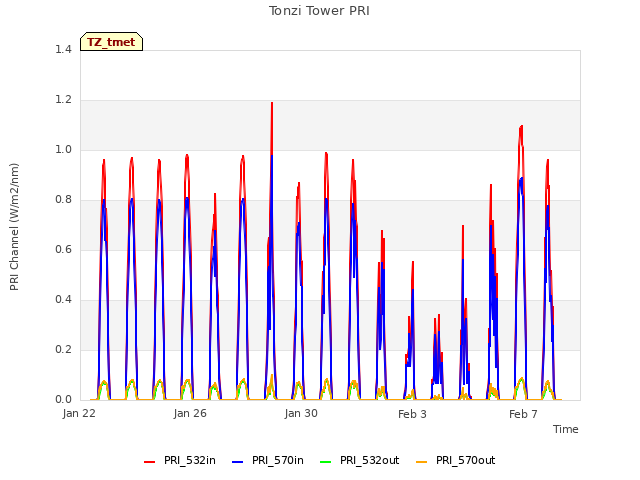Image resolution: width=640 pixels, height=480 pixels.
Task: Click the 0.6 y-axis tick label
Action: (63, 249)
